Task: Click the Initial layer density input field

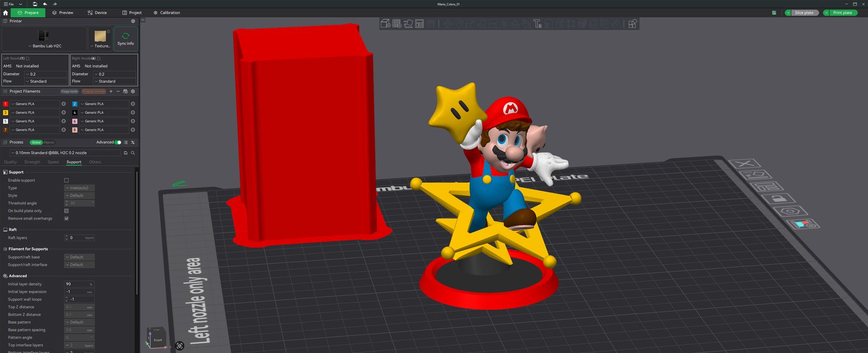Action: pyautogui.click(x=79, y=284)
